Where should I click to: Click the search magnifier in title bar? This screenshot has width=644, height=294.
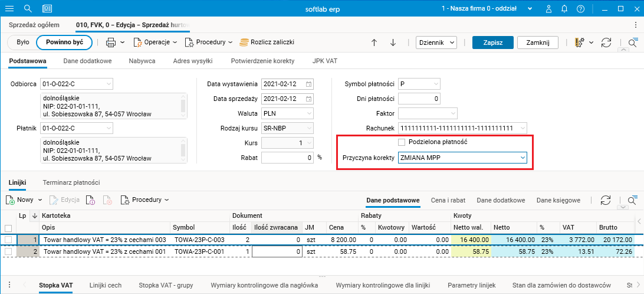[x=28, y=9]
